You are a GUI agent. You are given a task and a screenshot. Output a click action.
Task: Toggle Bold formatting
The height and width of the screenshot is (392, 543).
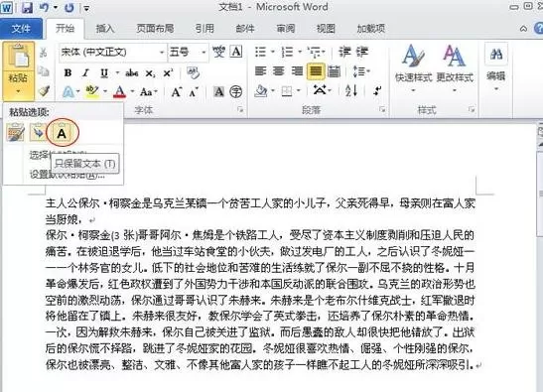pyautogui.click(x=68, y=72)
